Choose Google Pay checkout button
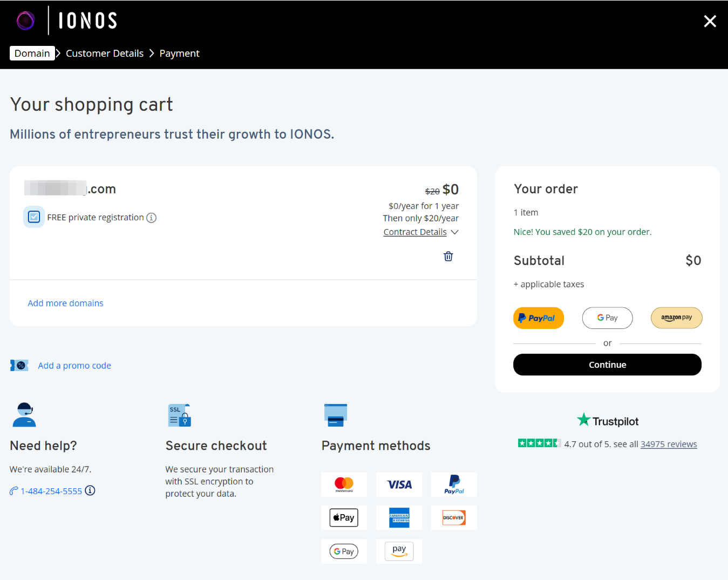This screenshot has height=580, width=728. [x=607, y=318]
